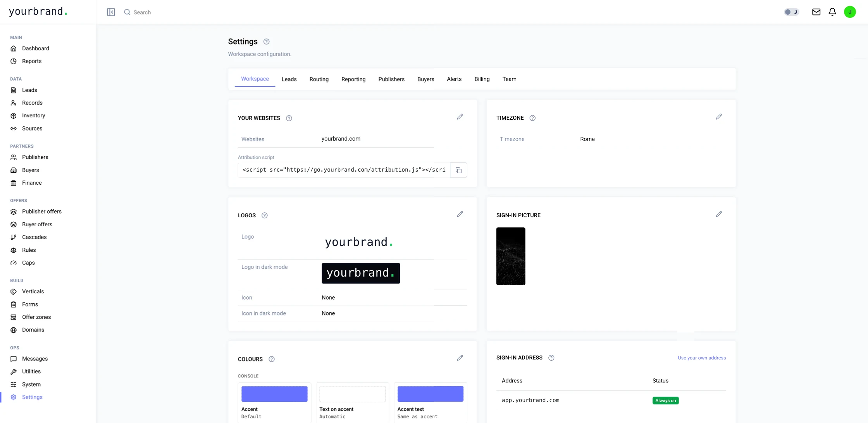Open the Alerts tab
The image size is (868, 423).
coord(454,79)
